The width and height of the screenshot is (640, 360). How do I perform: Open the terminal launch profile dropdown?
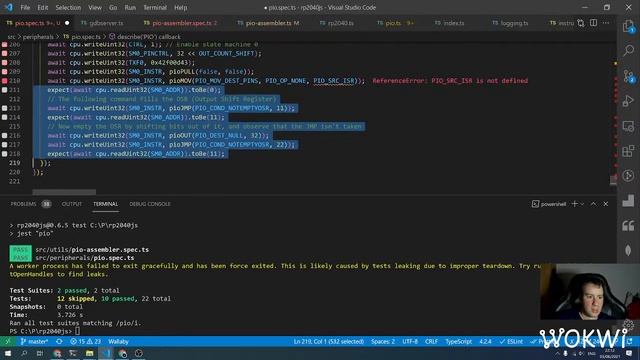(x=582, y=204)
